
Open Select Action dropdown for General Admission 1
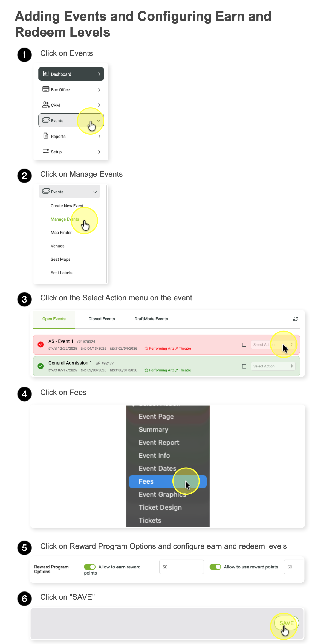(x=273, y=366)
